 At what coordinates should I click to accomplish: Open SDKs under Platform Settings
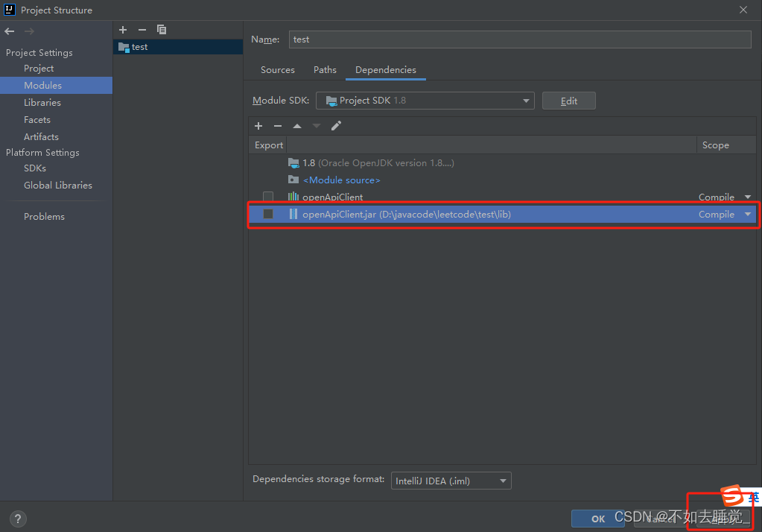pyautogui.click(x=35, y=168)
